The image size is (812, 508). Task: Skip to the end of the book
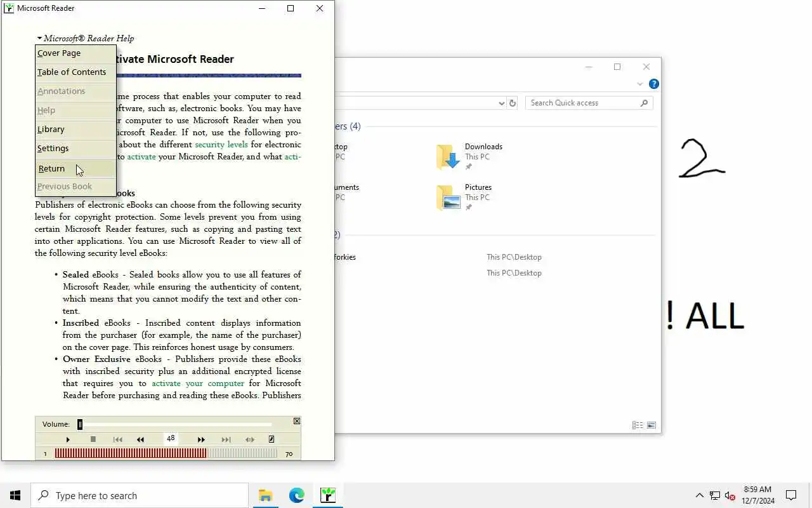pos(226,439)
